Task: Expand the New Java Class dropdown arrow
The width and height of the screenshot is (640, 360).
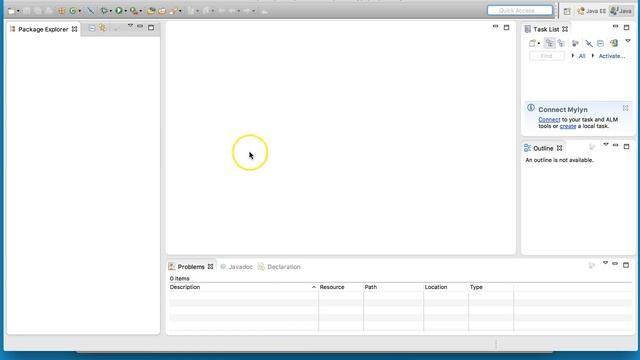Action: (x=80, y=11)
